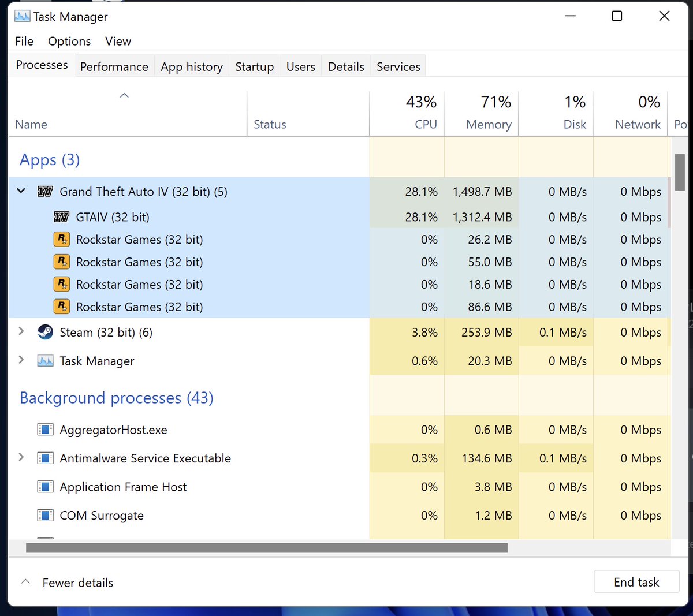Expand the Task Manager process group
This screenshot has width=693, height=616.
point(21,360)
